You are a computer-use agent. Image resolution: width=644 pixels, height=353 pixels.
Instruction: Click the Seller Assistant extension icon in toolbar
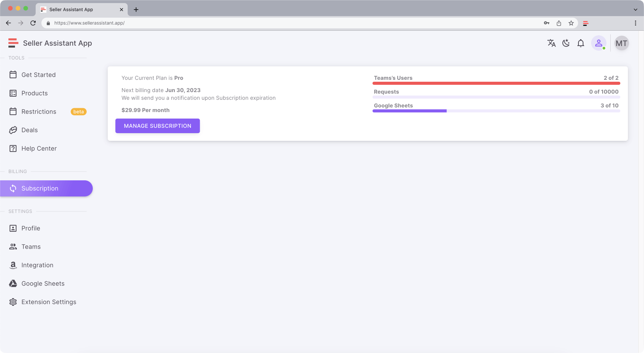(x=585, y=23)
